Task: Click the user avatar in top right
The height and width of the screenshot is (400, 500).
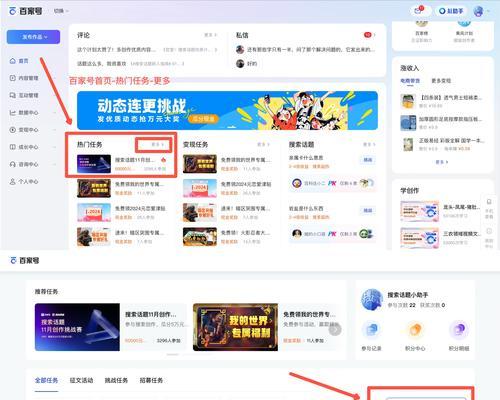Action: coord(479,11)
